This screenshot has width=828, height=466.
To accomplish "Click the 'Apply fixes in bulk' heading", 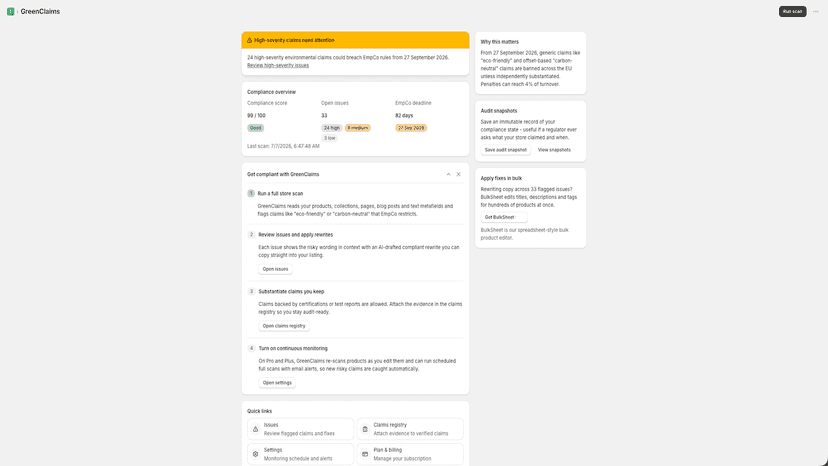I will coord(501,178).
